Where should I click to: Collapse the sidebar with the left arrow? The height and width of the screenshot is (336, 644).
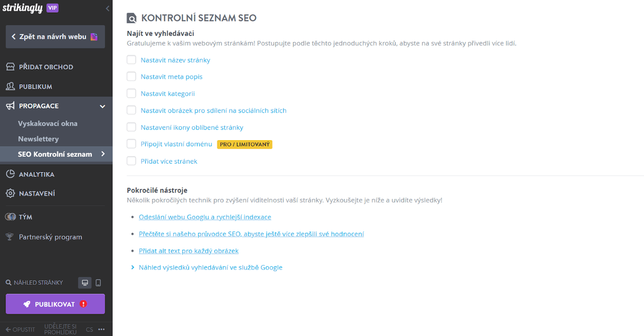pos(107,8)
